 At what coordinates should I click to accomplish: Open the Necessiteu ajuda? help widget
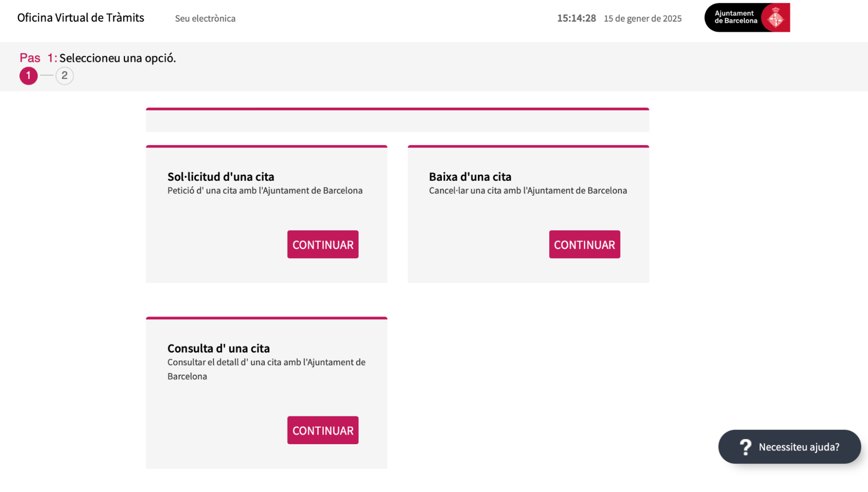[x=798, y=447]
